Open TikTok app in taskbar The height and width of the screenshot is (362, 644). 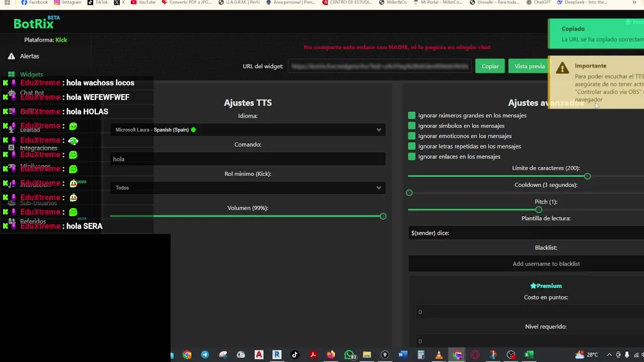click(x=295, y=355)
